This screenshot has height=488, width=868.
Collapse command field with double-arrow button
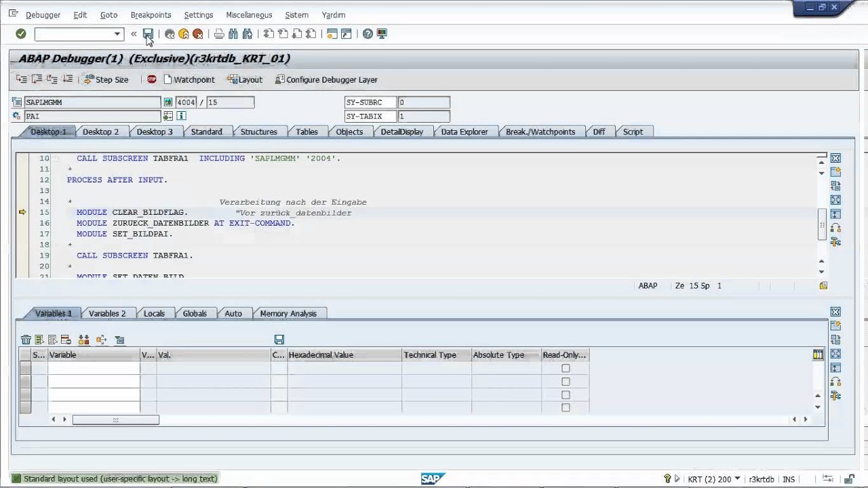tap(134, 34)
